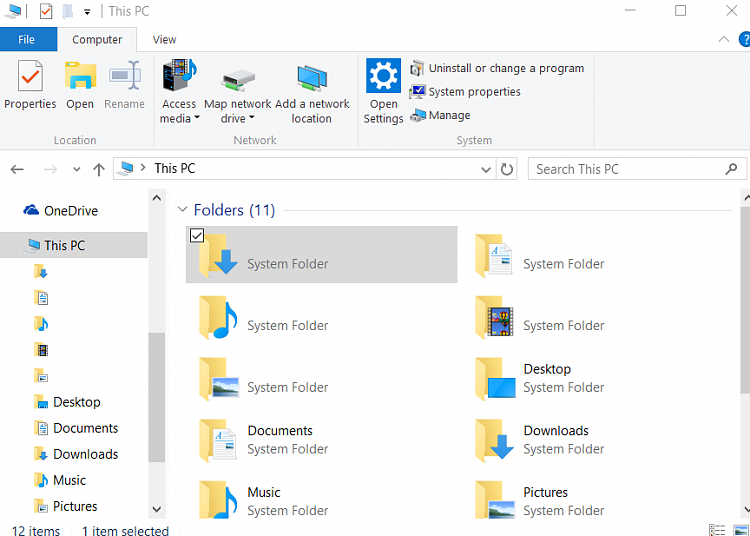This screenshot has width=750, height=536.
Task: Refresh the This PC view
Action: pyautogui.click(x=507, y=169)
